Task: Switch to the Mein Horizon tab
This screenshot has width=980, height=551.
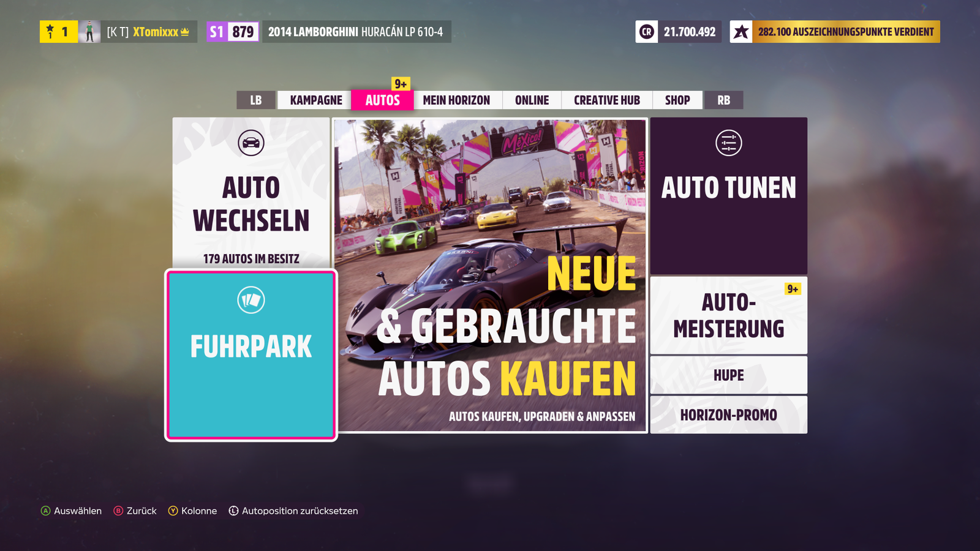Action: point(456,100)
